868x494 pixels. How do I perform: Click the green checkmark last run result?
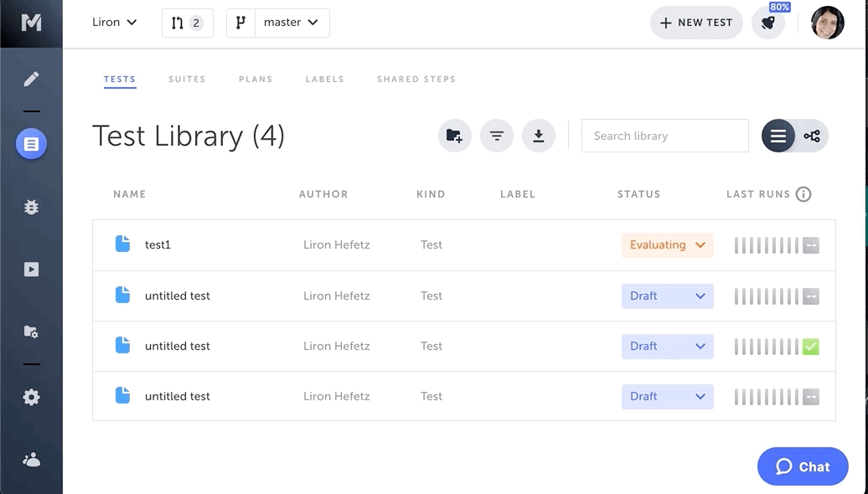coord(810,347)
